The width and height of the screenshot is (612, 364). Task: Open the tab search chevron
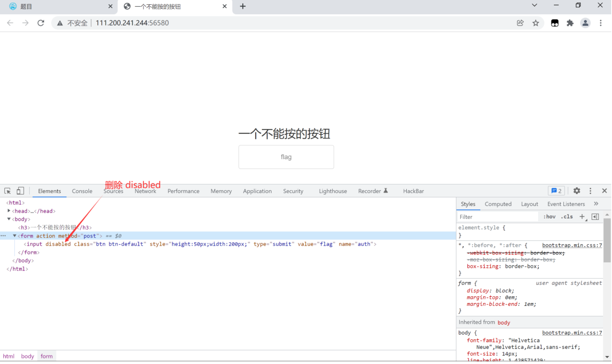534,5
